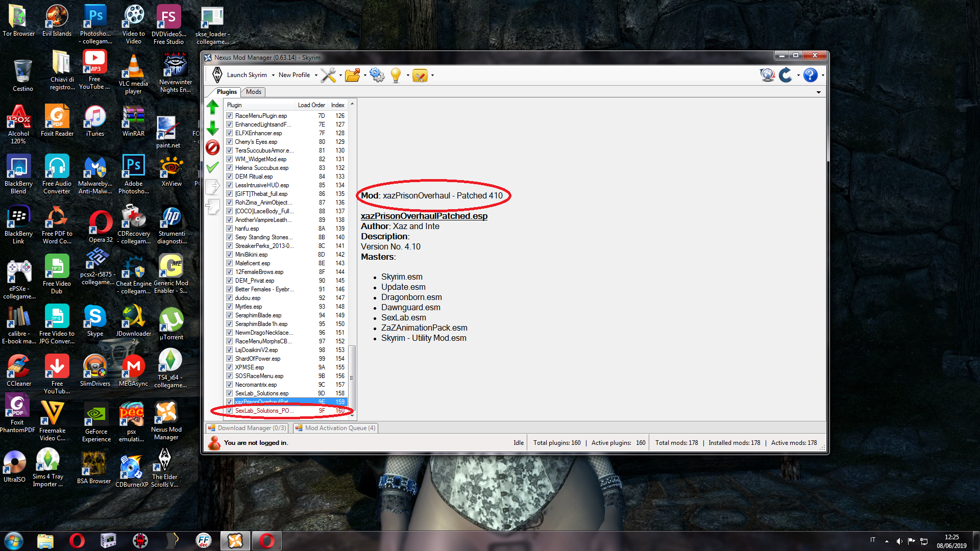Toggle hanfu.esp checkbox
This screenshot has width=980, height=551.
pyautogui.click(x=230, y=229)
